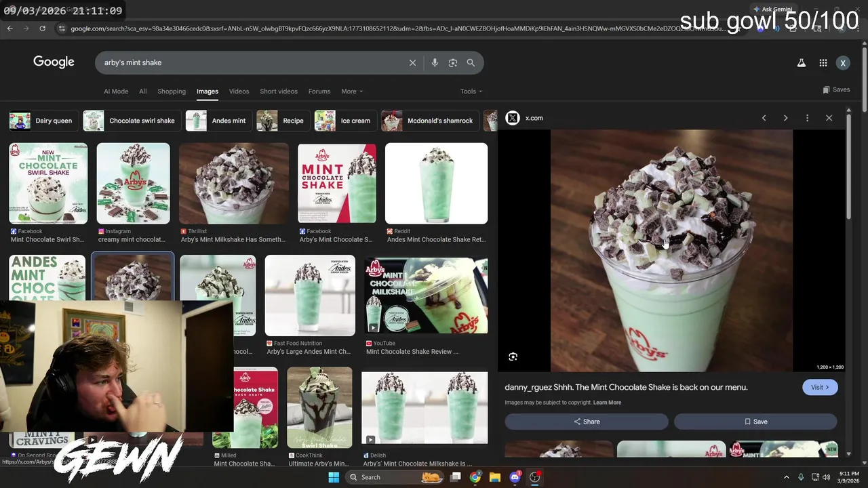The width and height of the screenshot is (868, 488).
Task: Open the Windows Start menu
Action: [x=334, y=477]
